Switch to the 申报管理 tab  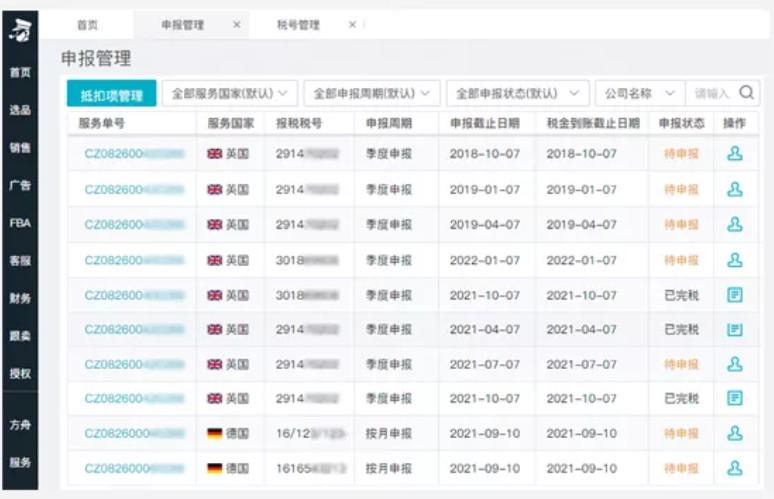183,25
